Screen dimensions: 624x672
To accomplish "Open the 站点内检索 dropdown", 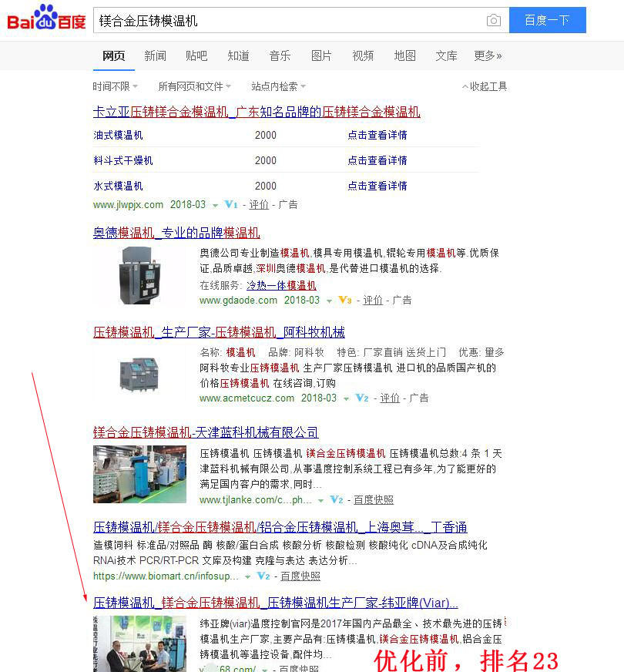I will [278, 86].
